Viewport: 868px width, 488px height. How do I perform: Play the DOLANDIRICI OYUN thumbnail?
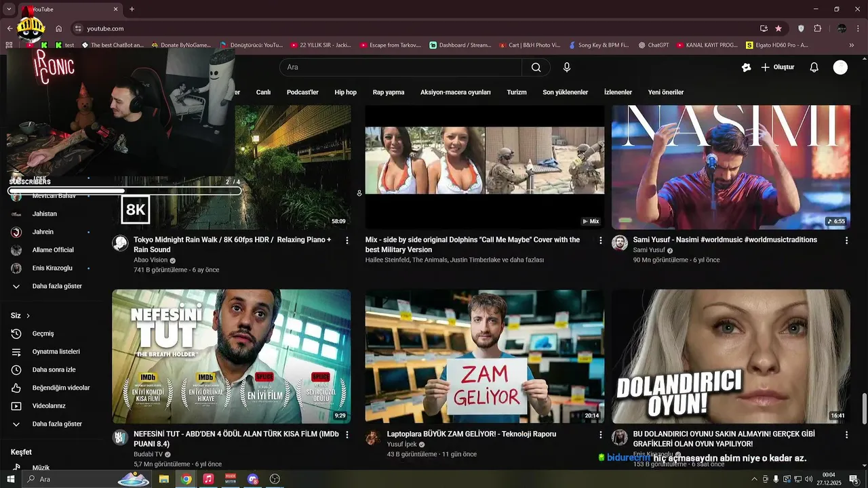coord(731,357)
